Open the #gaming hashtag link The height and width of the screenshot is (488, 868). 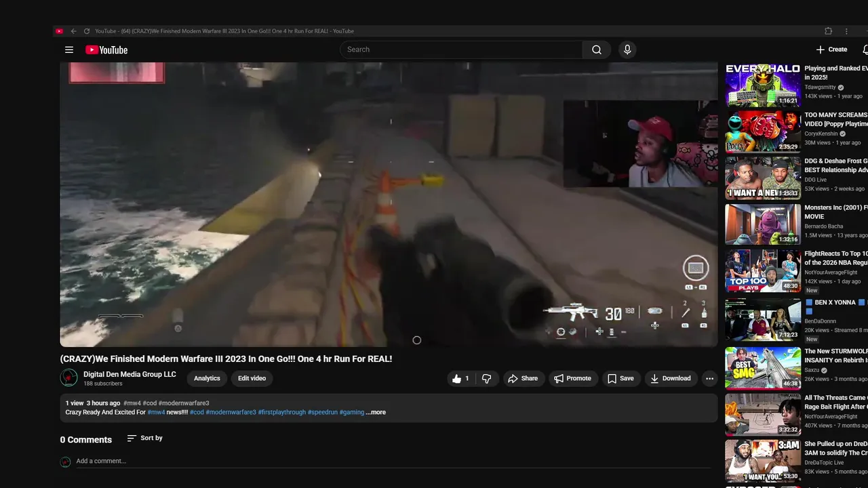[351, 412]
